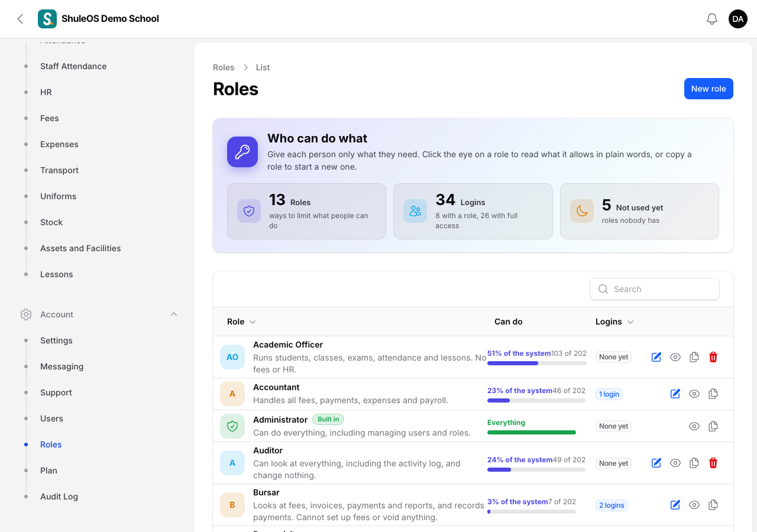
Task: Edit the Bursar role
Action: [675, 505]
